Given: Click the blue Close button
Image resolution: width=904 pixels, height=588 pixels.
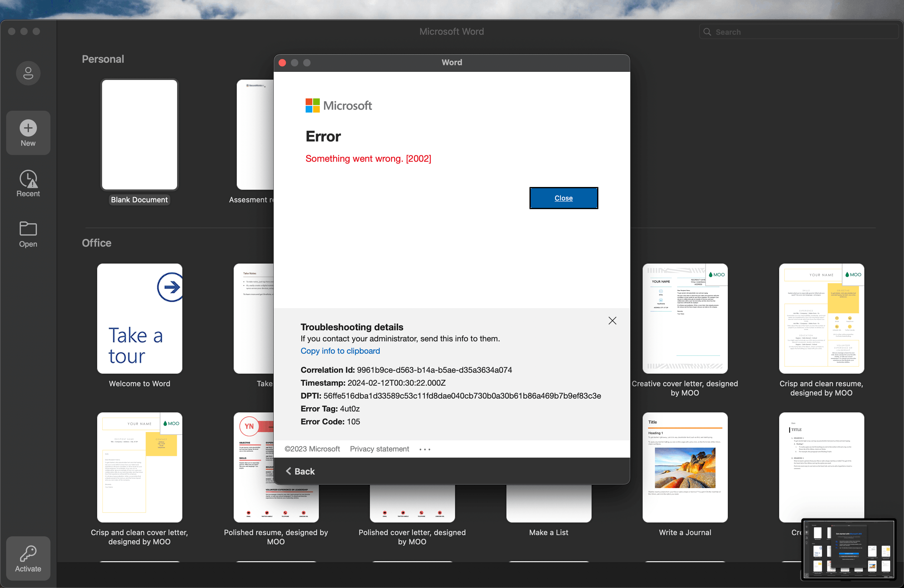Looking at the screenshot, I should [563, 198].
